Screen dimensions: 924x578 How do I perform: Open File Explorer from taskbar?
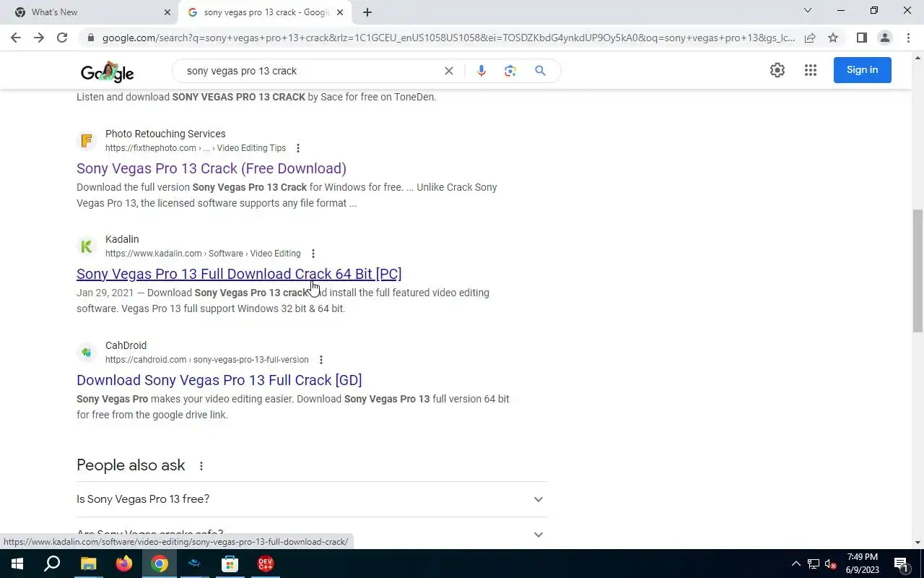coord(88,564)
